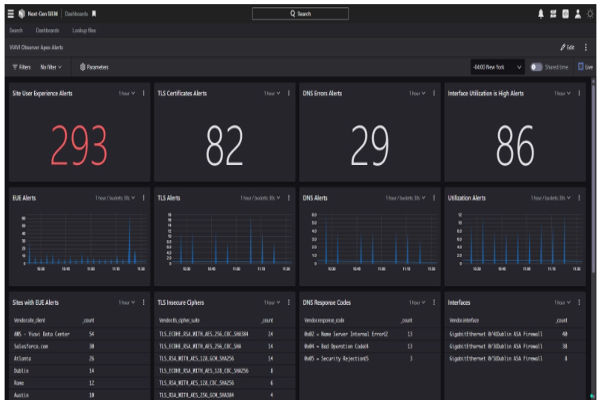Open the New York timezone dropdown

tap(497, 67)
